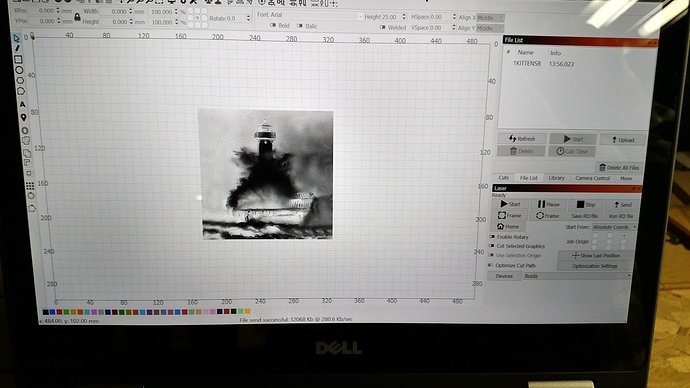The image size is (690, 388).
Task: Open the Start From dropdown
Action: pyautogui.click(x=614, y=227)
